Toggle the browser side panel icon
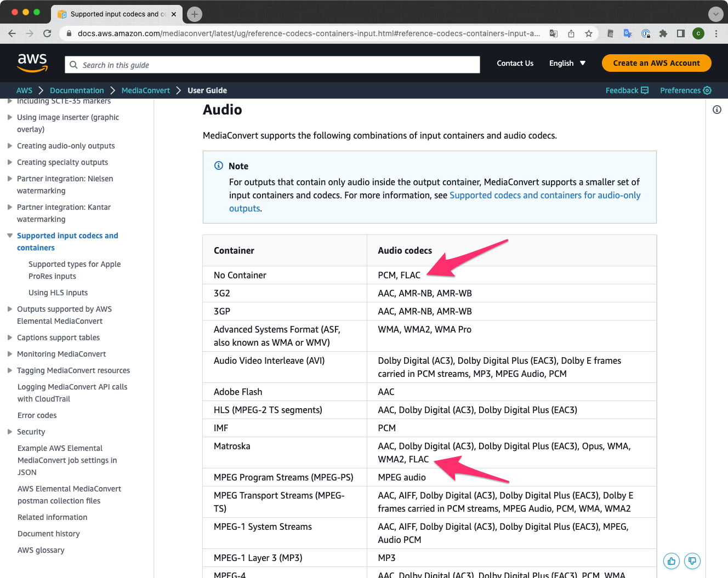 coord(681,33)
